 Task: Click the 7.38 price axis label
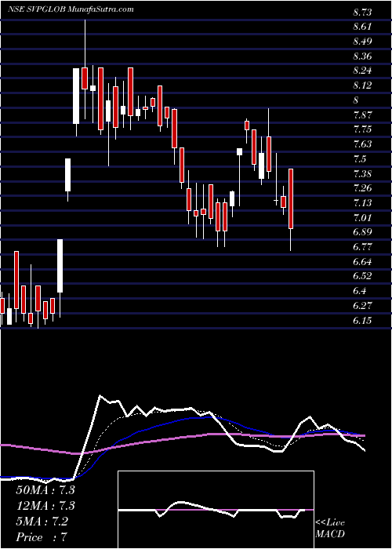pyautogui.click(x=362, y=174)
